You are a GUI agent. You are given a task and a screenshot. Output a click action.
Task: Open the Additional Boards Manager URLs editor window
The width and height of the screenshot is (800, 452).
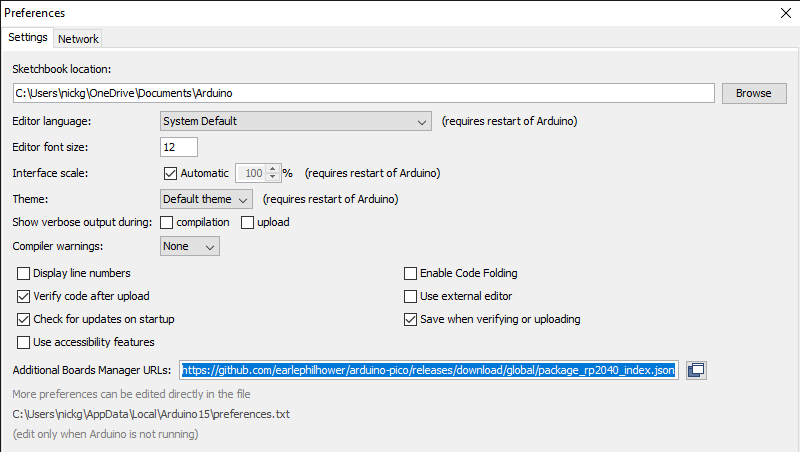tap(696, 370)
